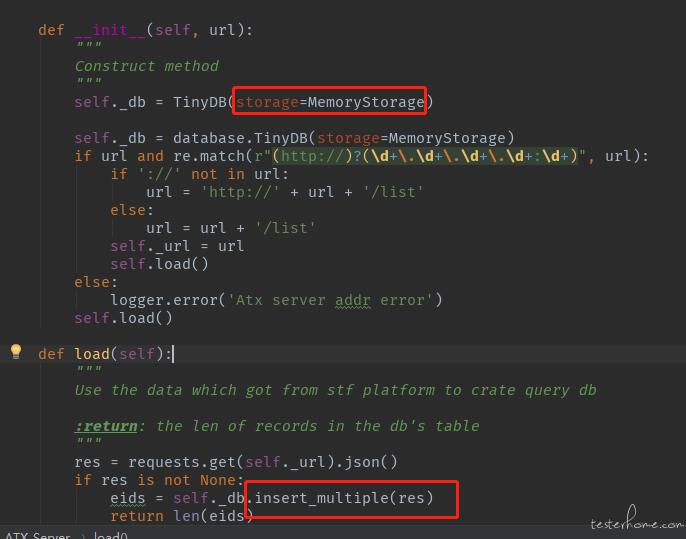
Task: Click the 'Construct method' docstring text
Action: (x=146, y=66)
